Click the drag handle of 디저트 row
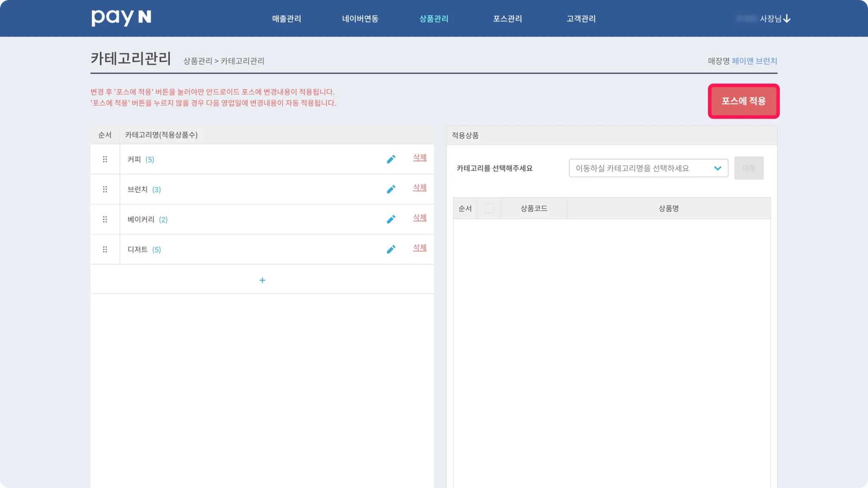 coord(105,250)
